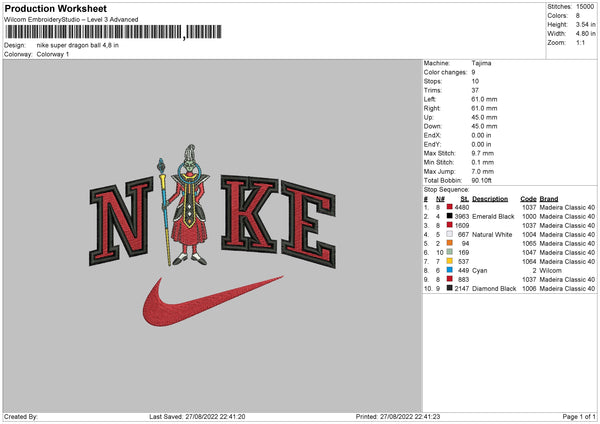Click 'Wilcom EmbroideryStudio – Level 3 Advanced' text

click(71, 20)
